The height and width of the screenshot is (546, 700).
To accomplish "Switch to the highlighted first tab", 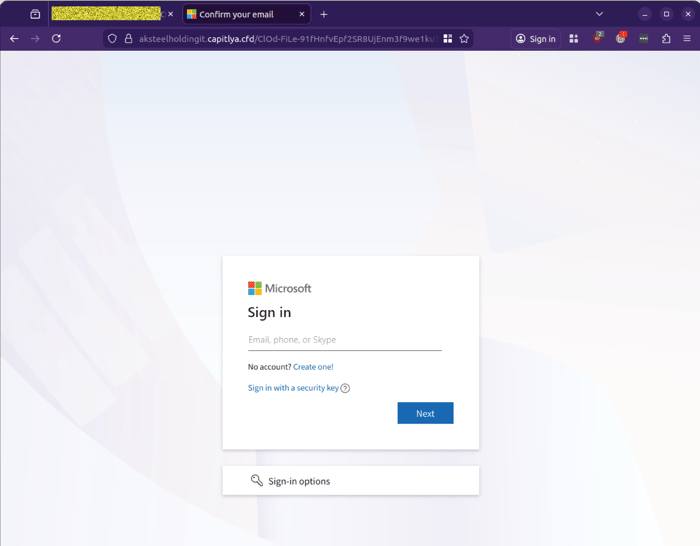I will 106,14.
